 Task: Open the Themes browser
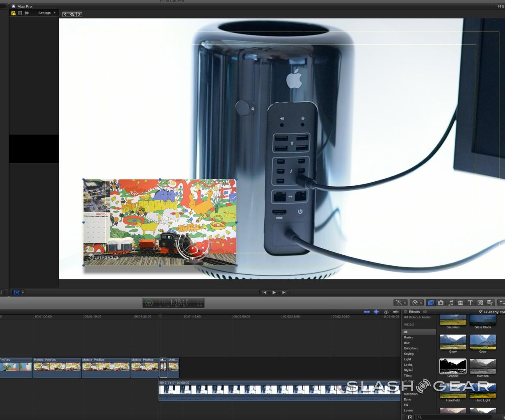click(490, 303)
